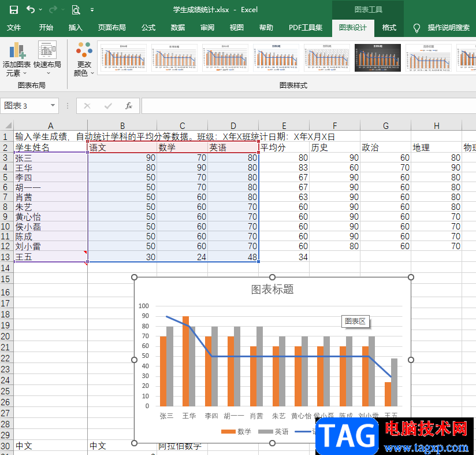Open the 文件 menu tab

14,28
